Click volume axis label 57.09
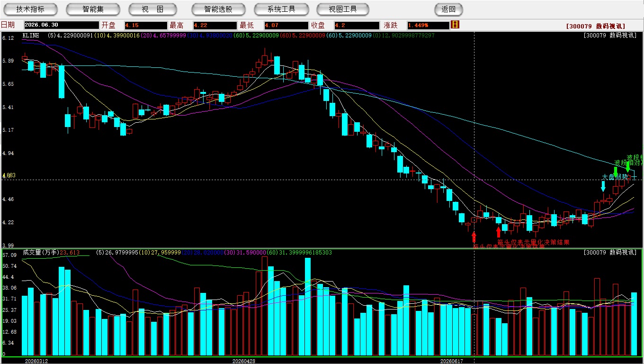Image resolution: width=644 pixels, height=364 pixels. (x=9, y=255)
